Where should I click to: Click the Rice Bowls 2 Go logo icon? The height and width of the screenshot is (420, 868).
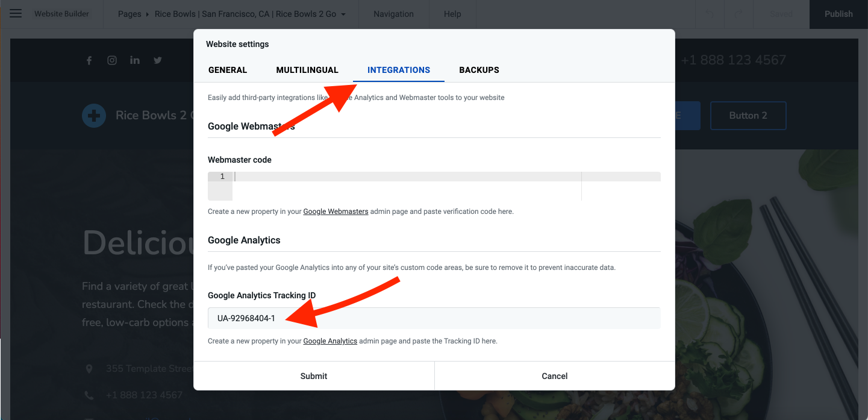pyautogui.click(x=93, y=116)
